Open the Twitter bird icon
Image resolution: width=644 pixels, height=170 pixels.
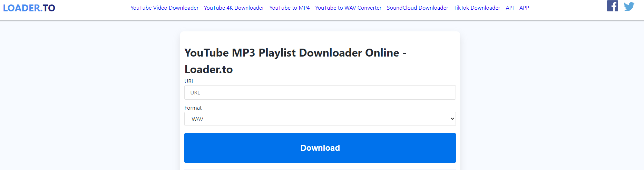click(629, 7)
